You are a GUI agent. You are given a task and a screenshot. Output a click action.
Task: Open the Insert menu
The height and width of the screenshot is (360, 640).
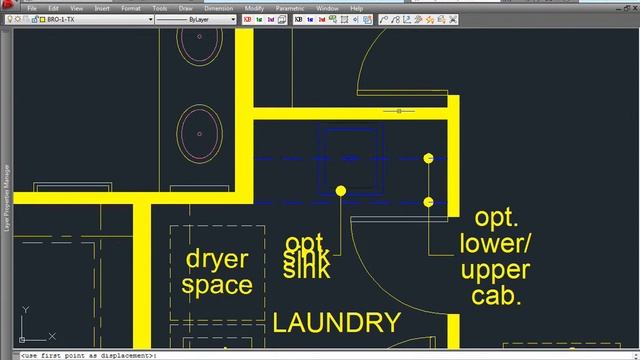coord(102,8)
